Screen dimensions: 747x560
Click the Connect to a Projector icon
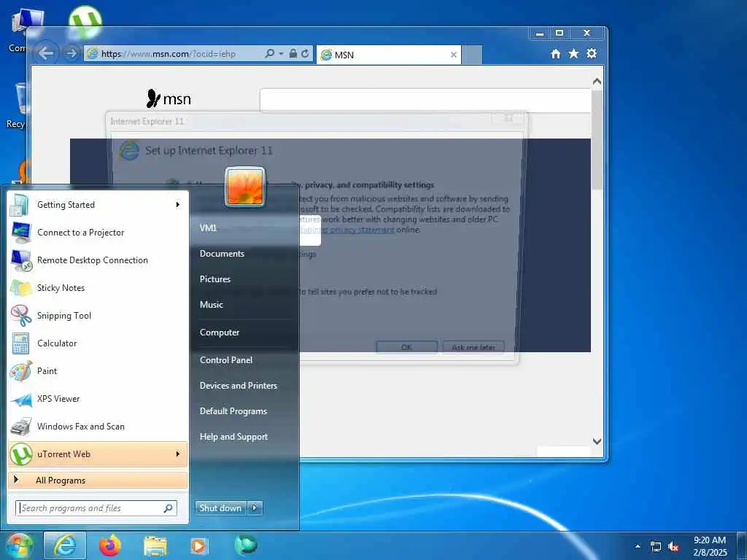click(21, 233)
